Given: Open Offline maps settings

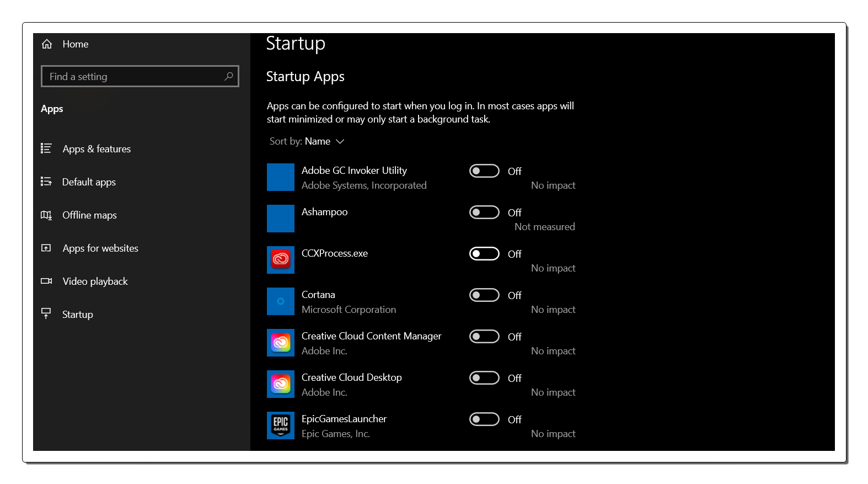Looking at the screenshot, I should pos(89,215).
